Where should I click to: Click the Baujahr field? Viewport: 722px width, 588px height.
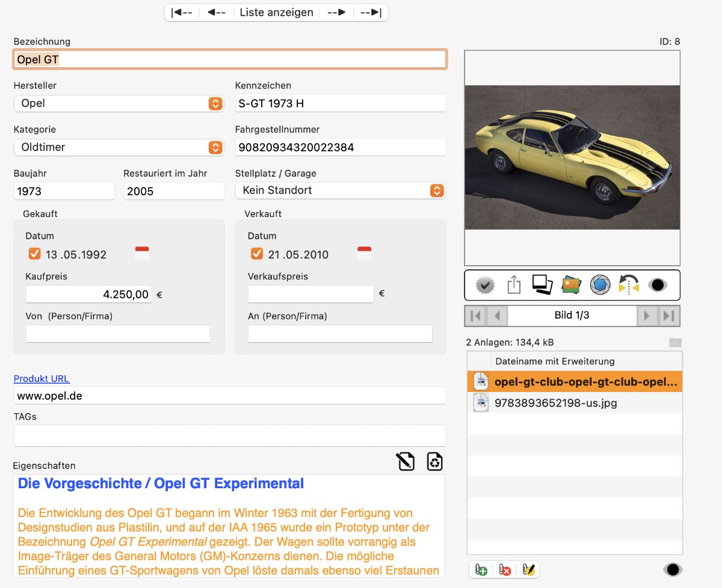click(64, 191)
